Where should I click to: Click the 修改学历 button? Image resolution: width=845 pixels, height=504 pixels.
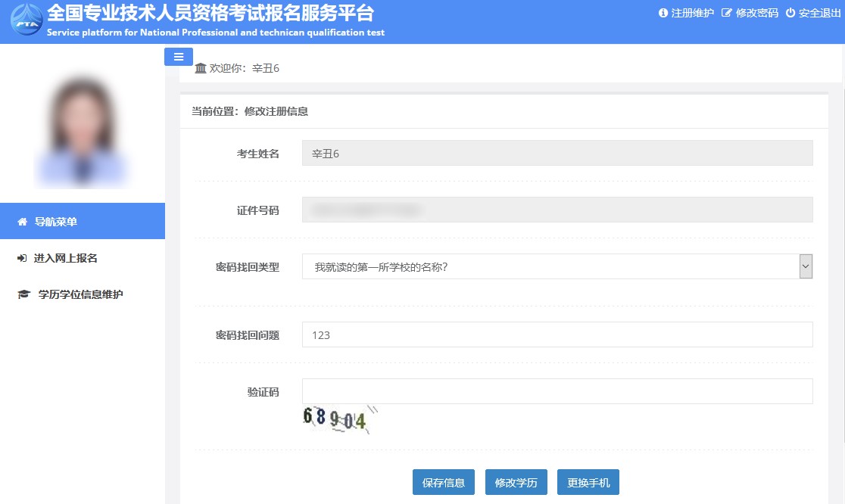coord(516,482)
